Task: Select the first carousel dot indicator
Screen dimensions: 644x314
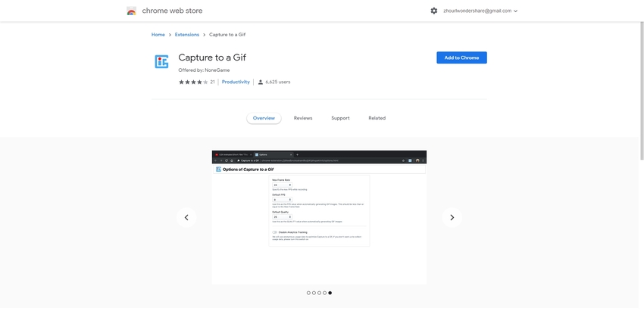Action: 308,293
